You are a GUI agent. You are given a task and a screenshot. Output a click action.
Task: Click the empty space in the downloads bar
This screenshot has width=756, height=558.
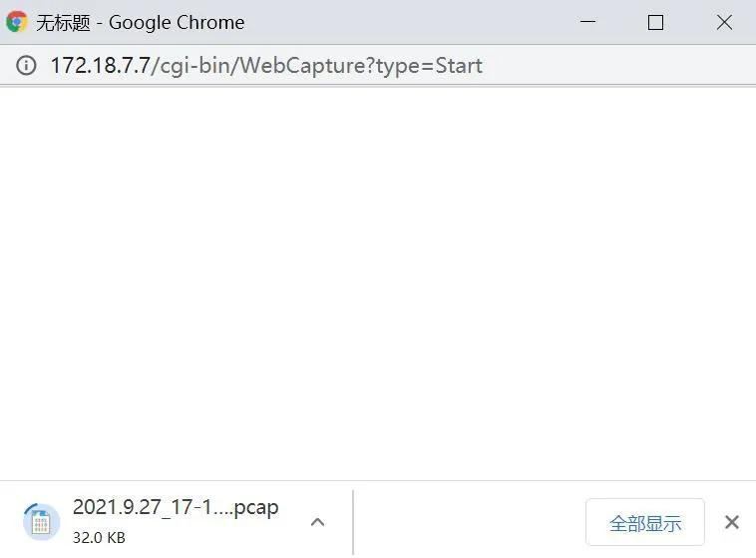(x=469, y=522)
